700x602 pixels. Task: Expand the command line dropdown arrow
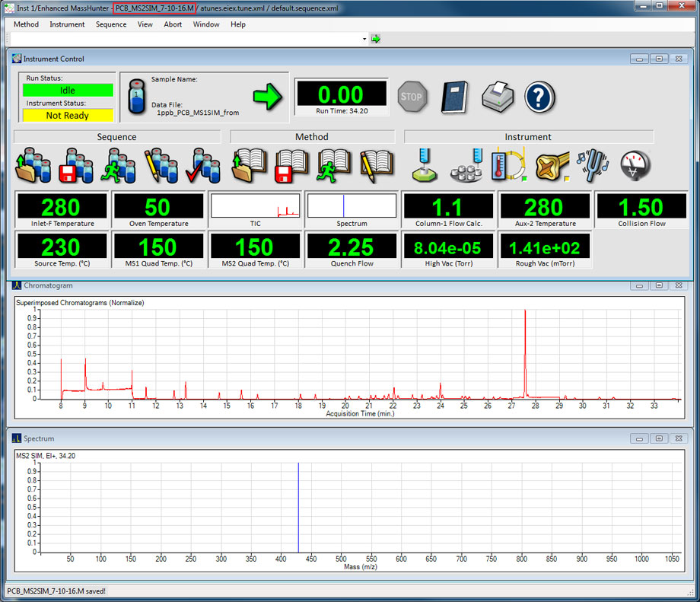[364, 39]
